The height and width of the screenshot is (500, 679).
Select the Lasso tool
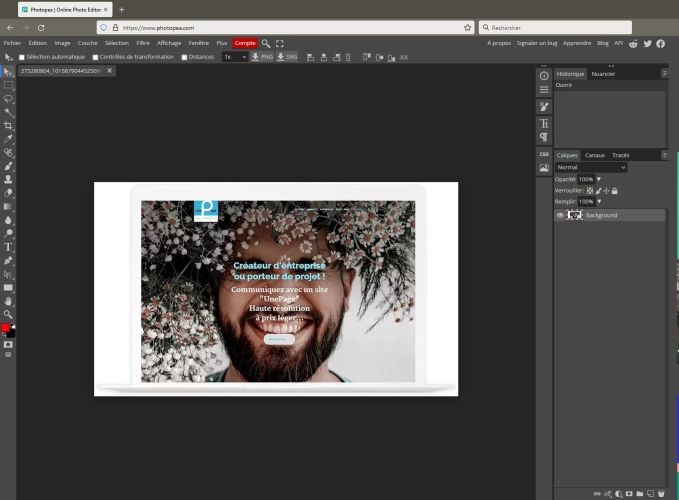click(x=8, y=99)
